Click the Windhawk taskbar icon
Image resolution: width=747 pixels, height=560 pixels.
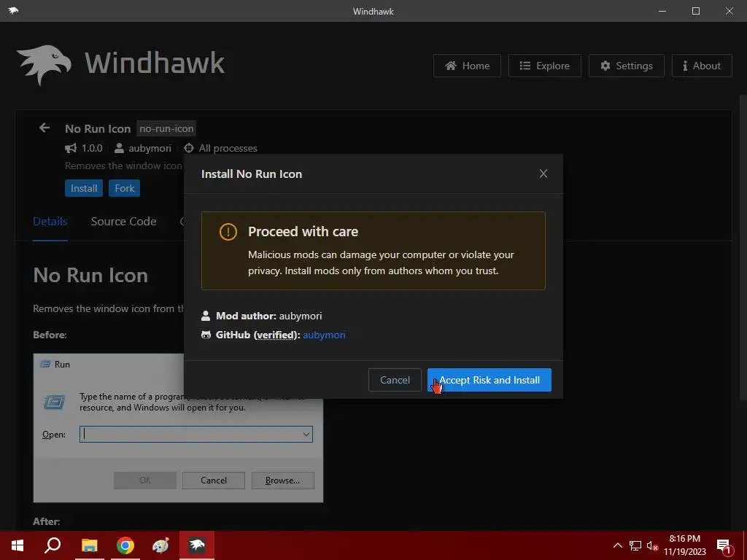(197, 545)
